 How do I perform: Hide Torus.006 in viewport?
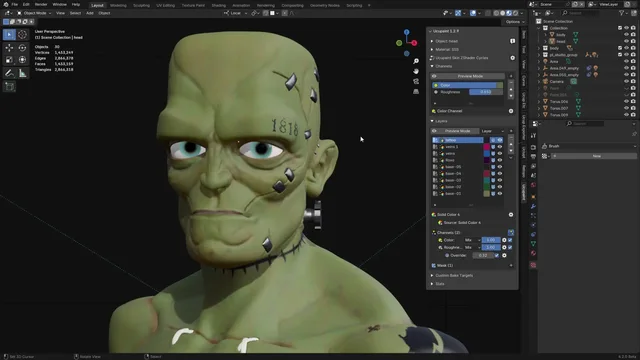pyautogui.click(x=627, y=102)
